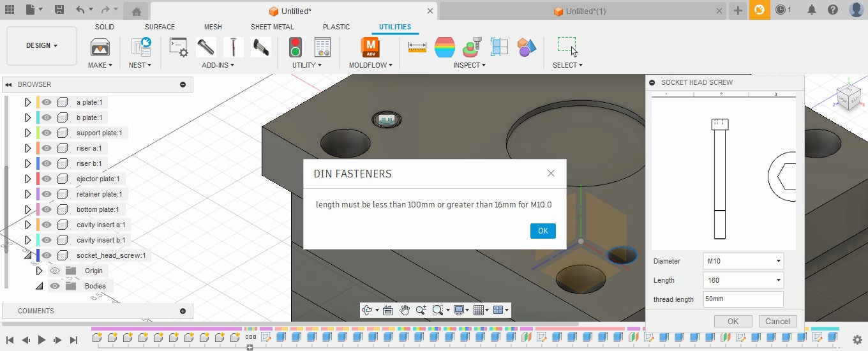Select the Measure tool
This screenshot has height=351, width=868.
tap(417, 47)
